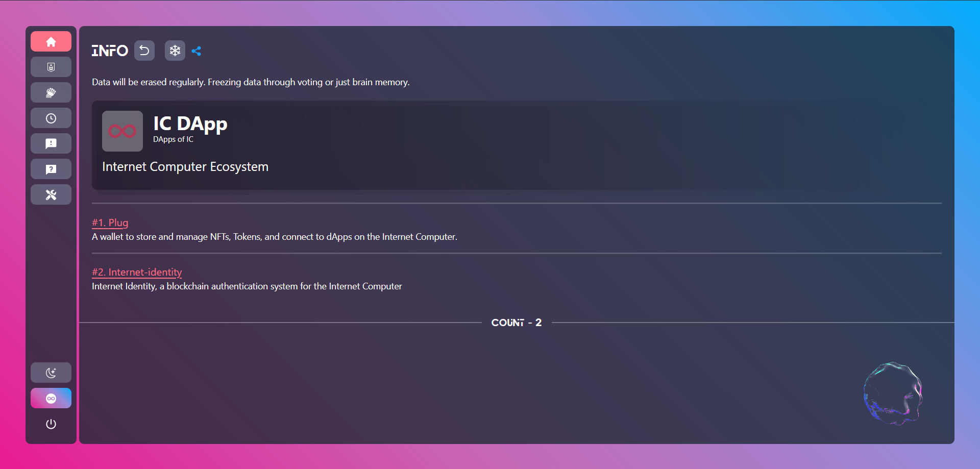Click the 'IC DApp' title text
This screenshot has width=980, height=469.
(190, 124)
